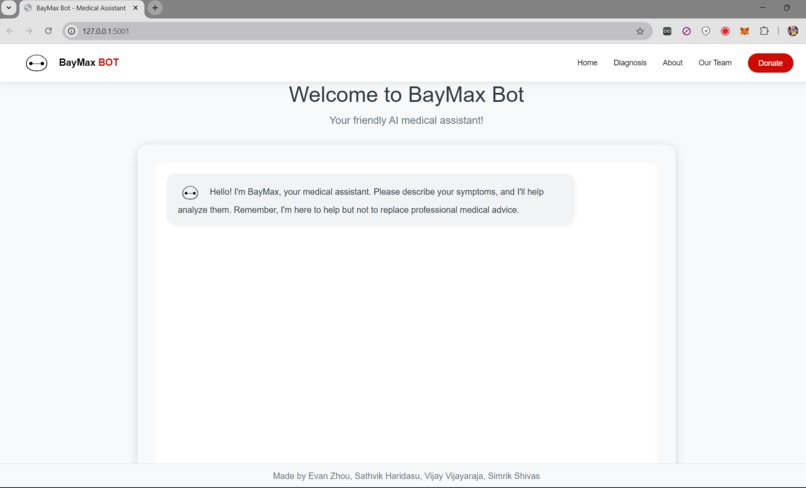Click the site information icon in address bar
806x488 pixels.
[71, 31]
